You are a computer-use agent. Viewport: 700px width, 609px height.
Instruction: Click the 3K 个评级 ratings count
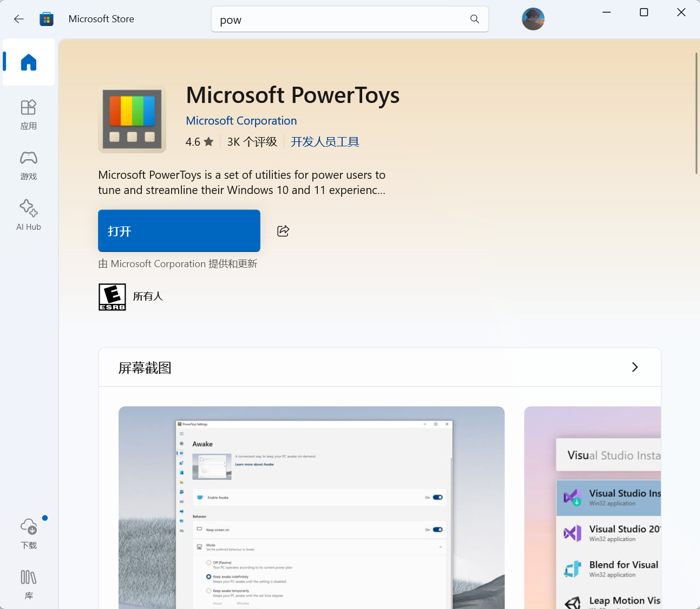pyautogui.click(x=252, y=142)
